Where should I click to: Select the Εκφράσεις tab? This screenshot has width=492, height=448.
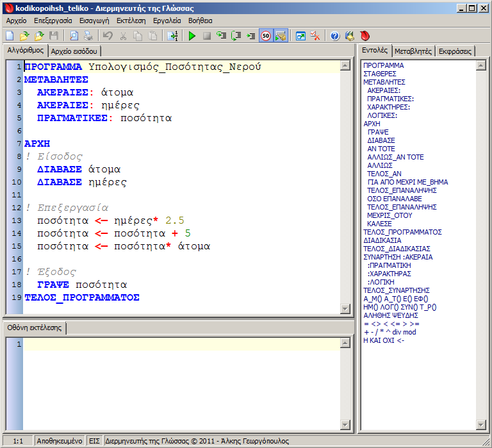455,51
